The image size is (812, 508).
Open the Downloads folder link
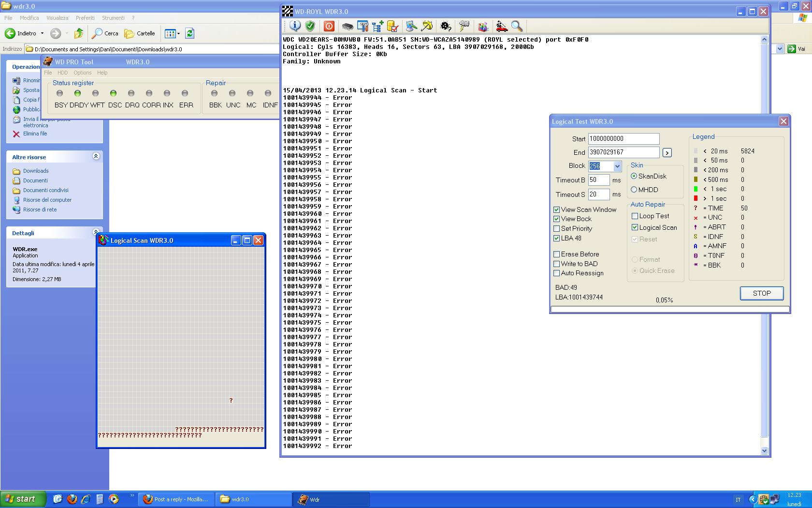click(36, 171)
